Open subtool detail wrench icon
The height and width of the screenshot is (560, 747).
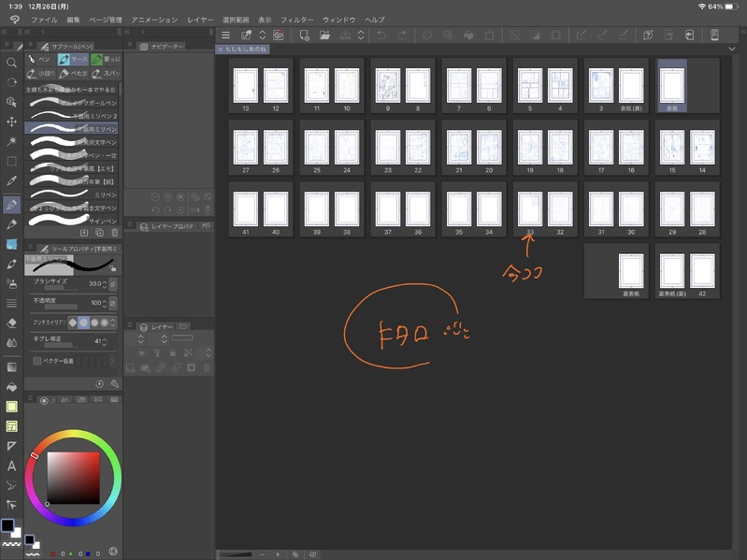(x=114, y=384)
